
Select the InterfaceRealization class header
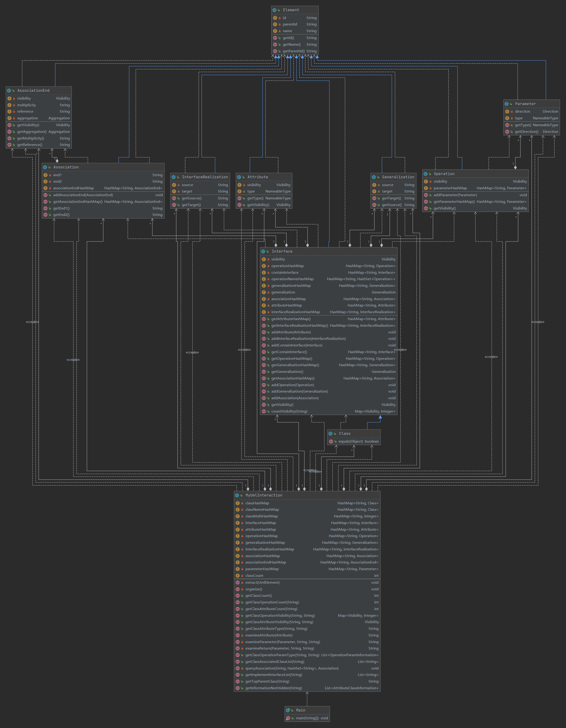pyautogui.click(x=205, y=177)
